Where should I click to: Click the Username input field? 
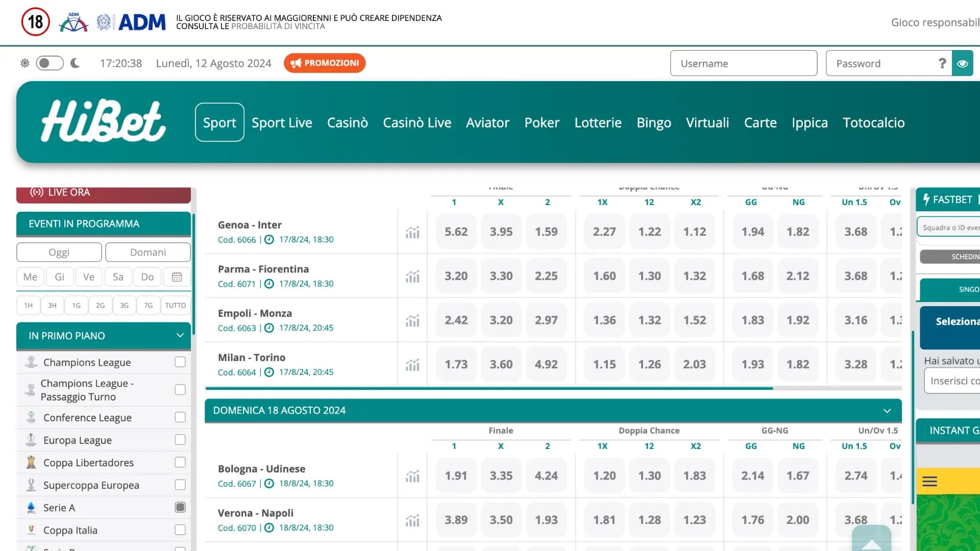click(743, 64)
